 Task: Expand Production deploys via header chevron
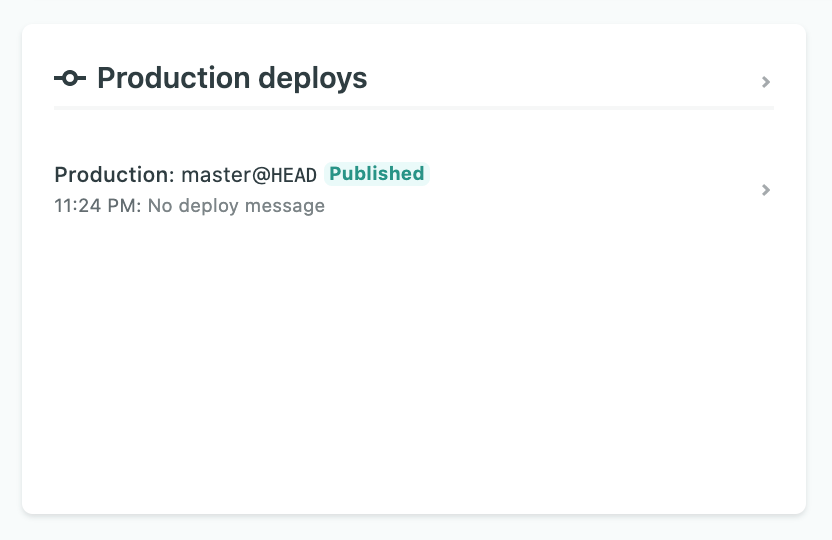pos(766,82)
